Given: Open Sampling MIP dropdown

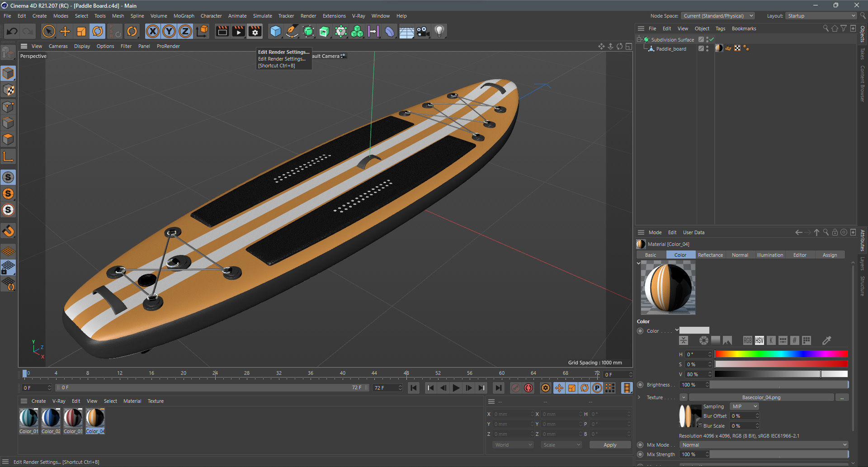Looking at the screenshot, I should pyautogui.click(x=744, y=406).
